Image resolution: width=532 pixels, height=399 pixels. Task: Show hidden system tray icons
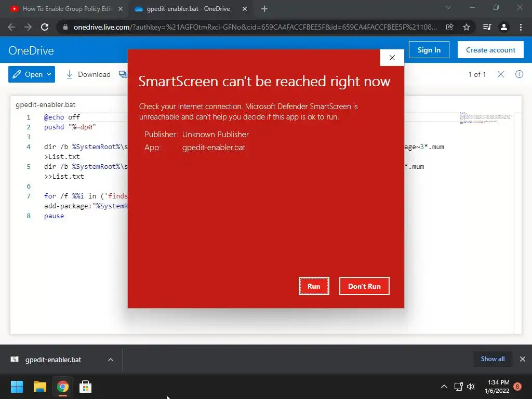[444, 387]
